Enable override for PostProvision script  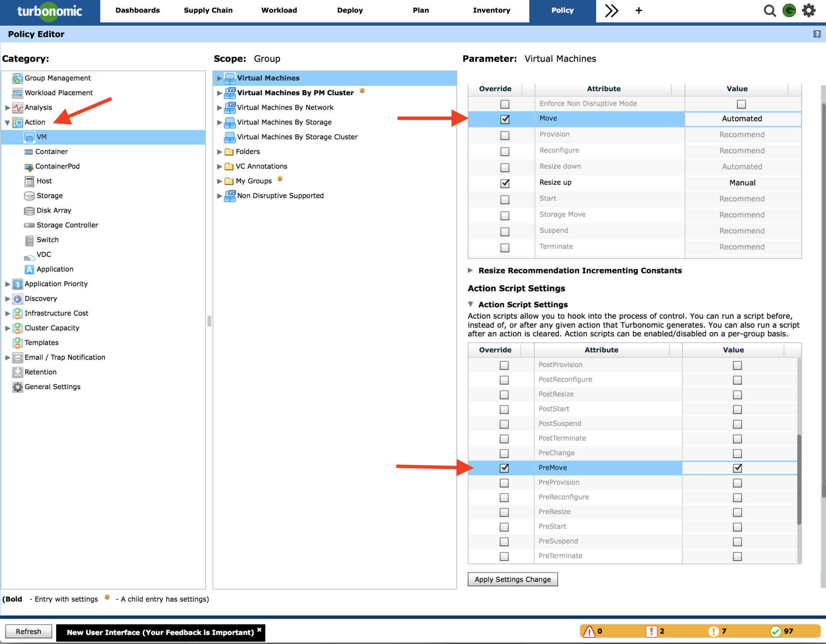[x=504, y=365]
